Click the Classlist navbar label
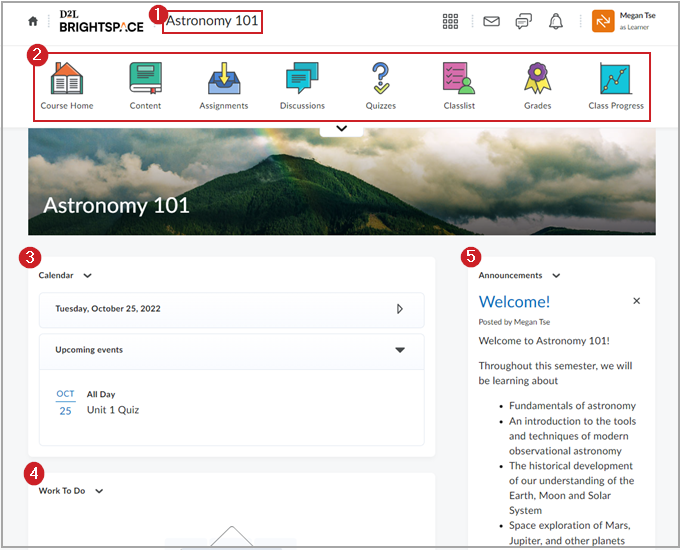 459,106
